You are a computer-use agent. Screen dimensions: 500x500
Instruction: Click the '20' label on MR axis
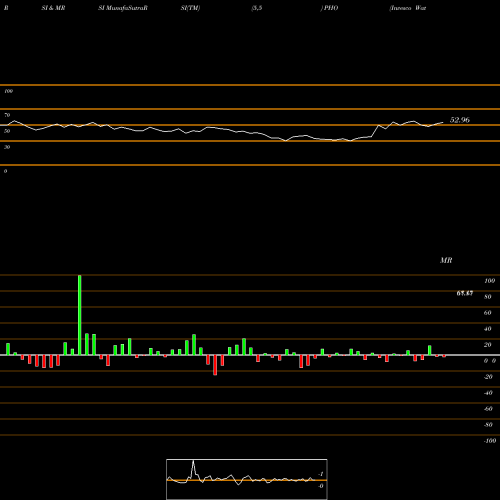488,345
